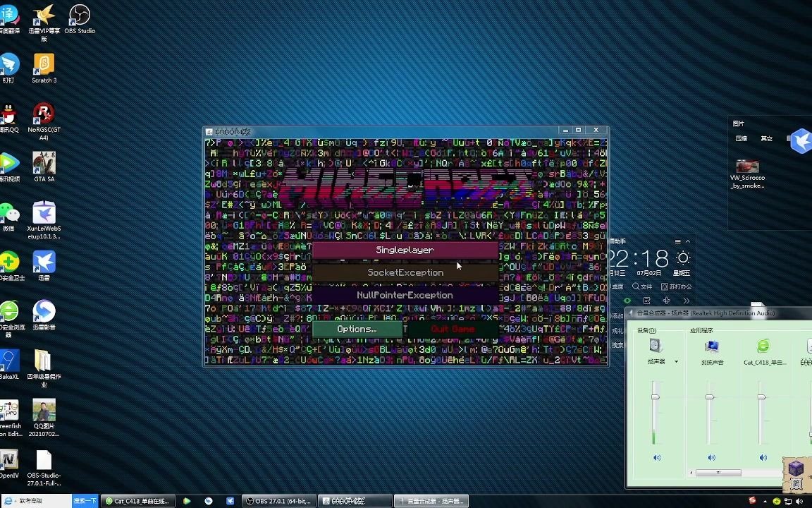812x508 pixels.
Task: Toggle the green eye icon in the widget
Action: pos(627,301)
